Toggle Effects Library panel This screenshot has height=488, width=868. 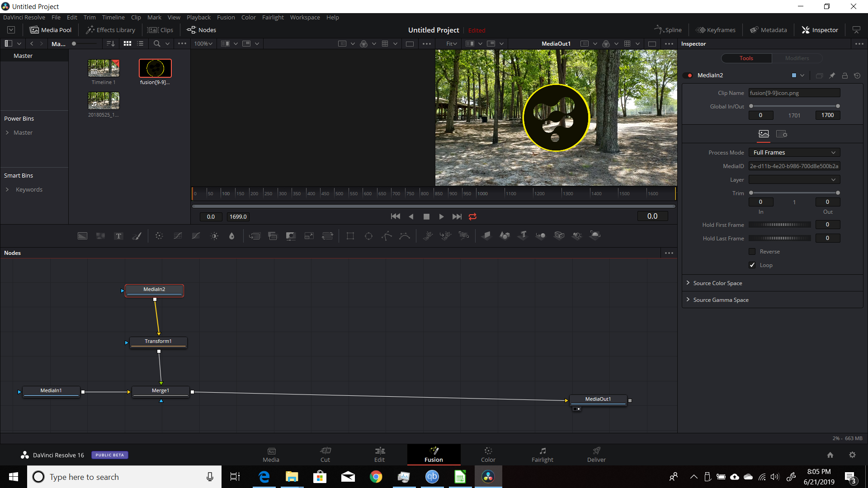tap(110, 30)
